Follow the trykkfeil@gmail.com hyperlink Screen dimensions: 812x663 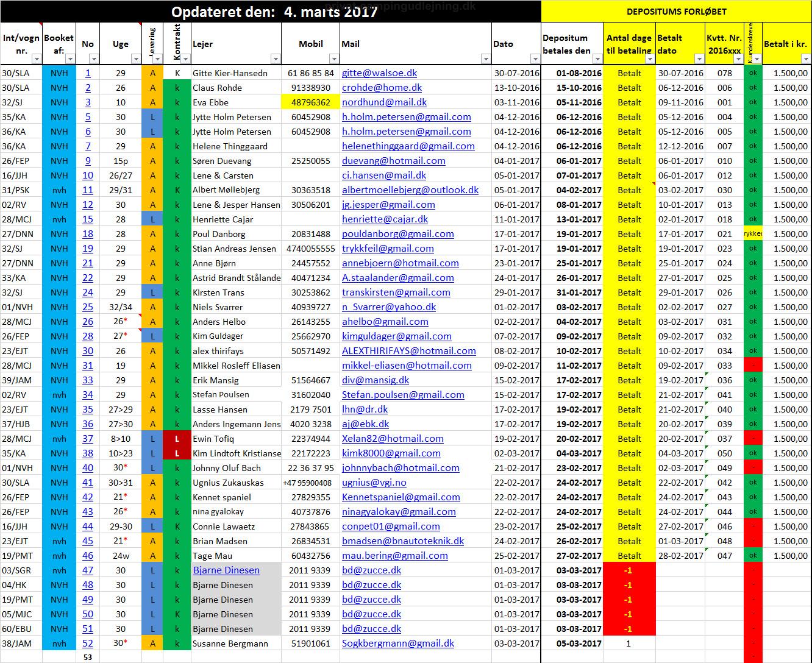click(388, 249)
